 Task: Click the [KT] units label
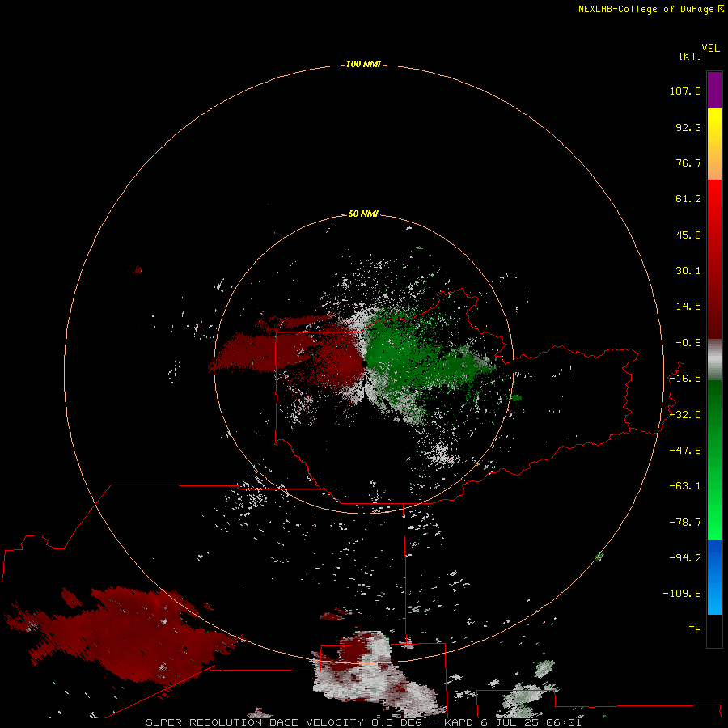[691, 56]
